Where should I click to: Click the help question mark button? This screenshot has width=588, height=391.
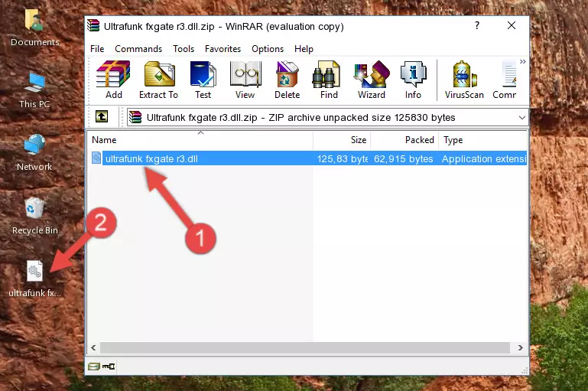tap(476, 25)
